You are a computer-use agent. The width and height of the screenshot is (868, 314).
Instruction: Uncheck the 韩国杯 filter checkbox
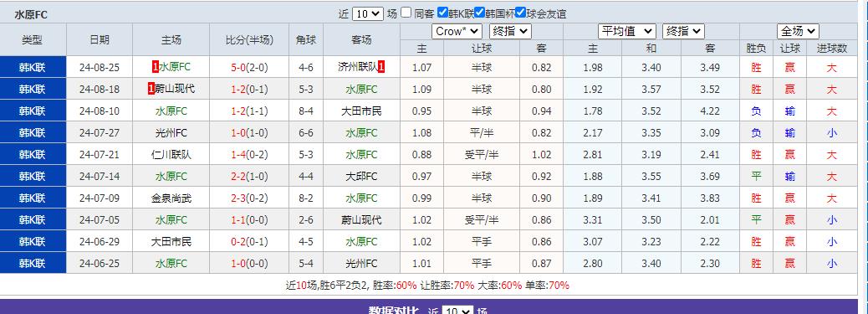[x=480, y=13]
